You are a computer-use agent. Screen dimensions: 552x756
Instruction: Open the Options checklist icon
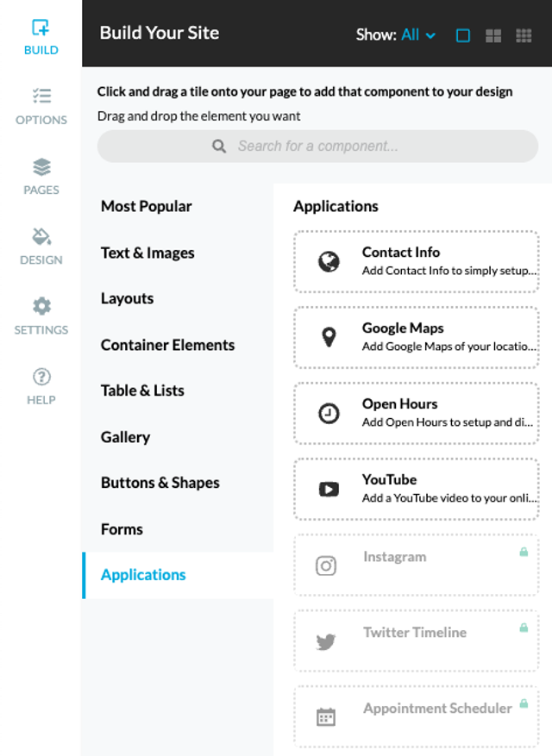41,96
